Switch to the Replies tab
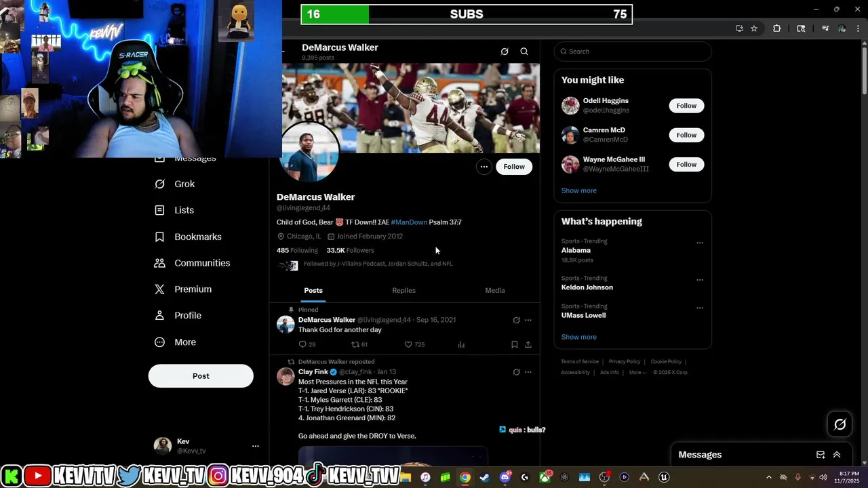This screenshot has width=868, height=488. (x=403, y=290)
